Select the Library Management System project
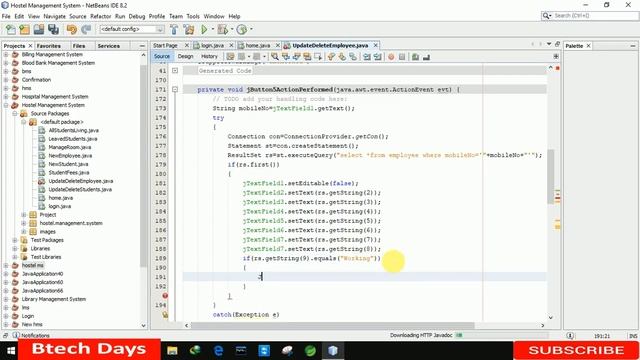The height and width of the screenshot is (360, 640). point(54,299)
